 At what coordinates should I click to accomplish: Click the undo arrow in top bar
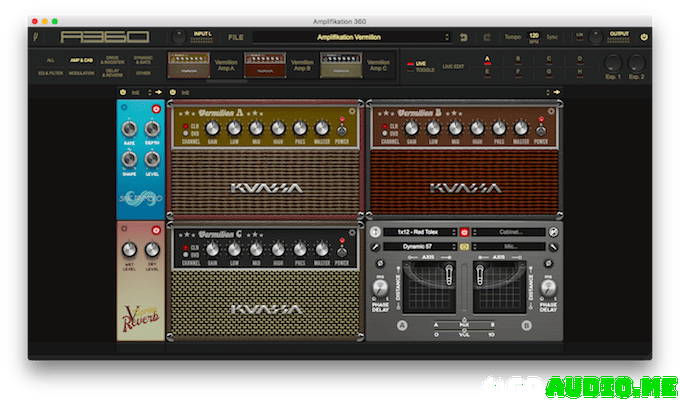pyautogui.click(x=464, y=37)
